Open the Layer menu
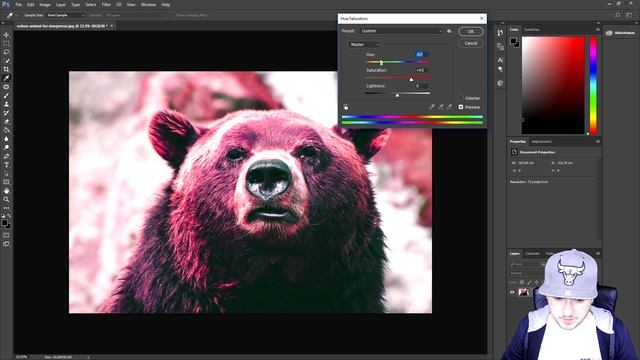This screenshot has height=360, width=640. coord(61,4)
